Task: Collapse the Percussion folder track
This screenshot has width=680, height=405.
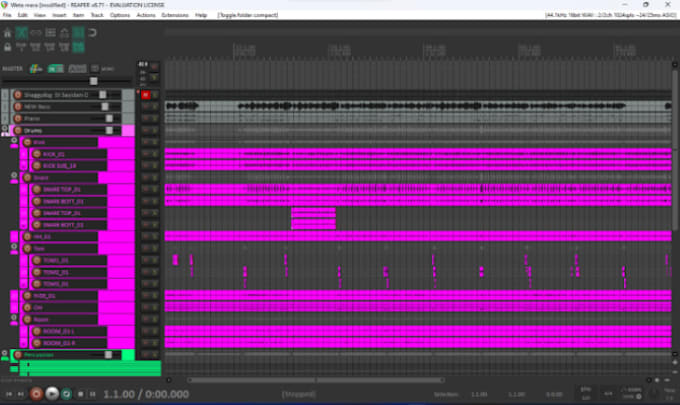Action: click(5, 353)
